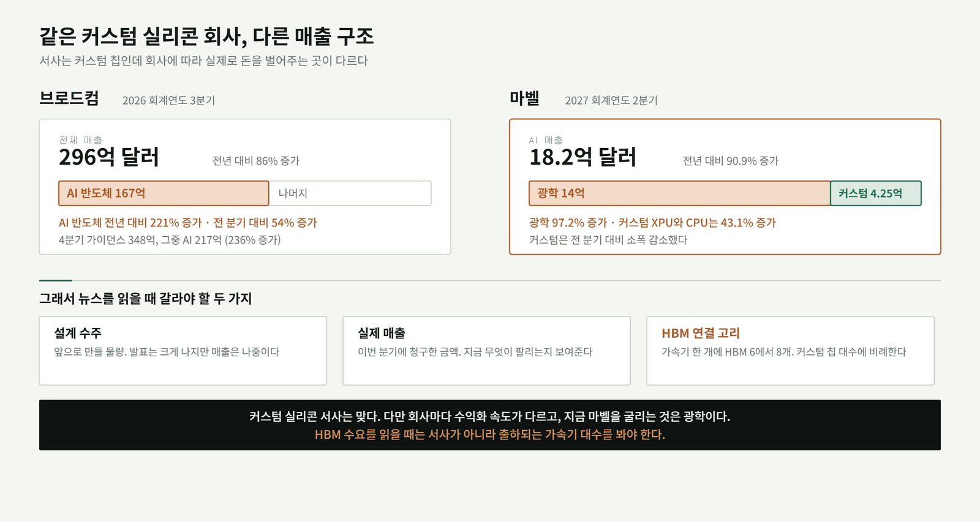The height and width of the screenshot is (522, 980).
Task: Open the '설계 수주' card title
Action: coord(78,333)
